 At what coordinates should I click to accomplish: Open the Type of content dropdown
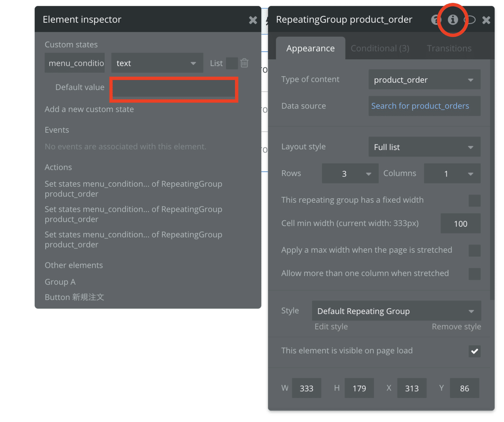(x=424, y=80)
